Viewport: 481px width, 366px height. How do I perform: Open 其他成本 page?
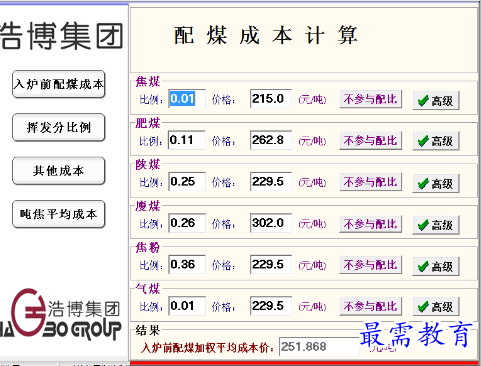tap(59, 171)
